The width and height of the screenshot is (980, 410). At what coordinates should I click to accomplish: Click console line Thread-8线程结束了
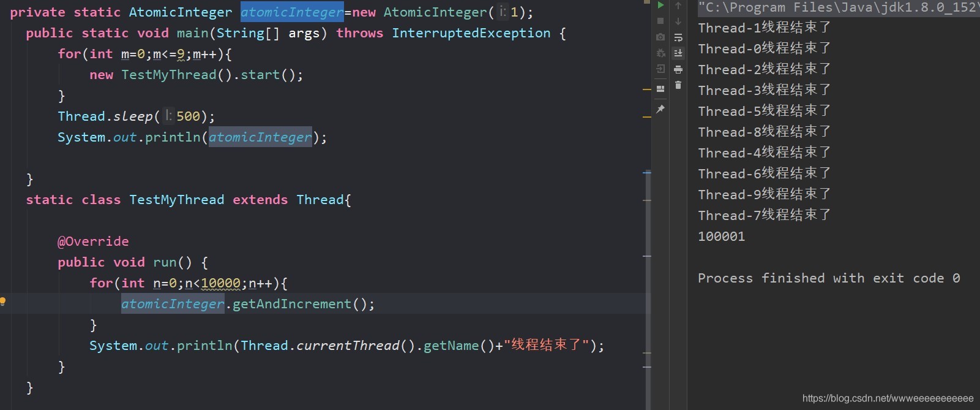pyautogui.click(x=764, y=132)
